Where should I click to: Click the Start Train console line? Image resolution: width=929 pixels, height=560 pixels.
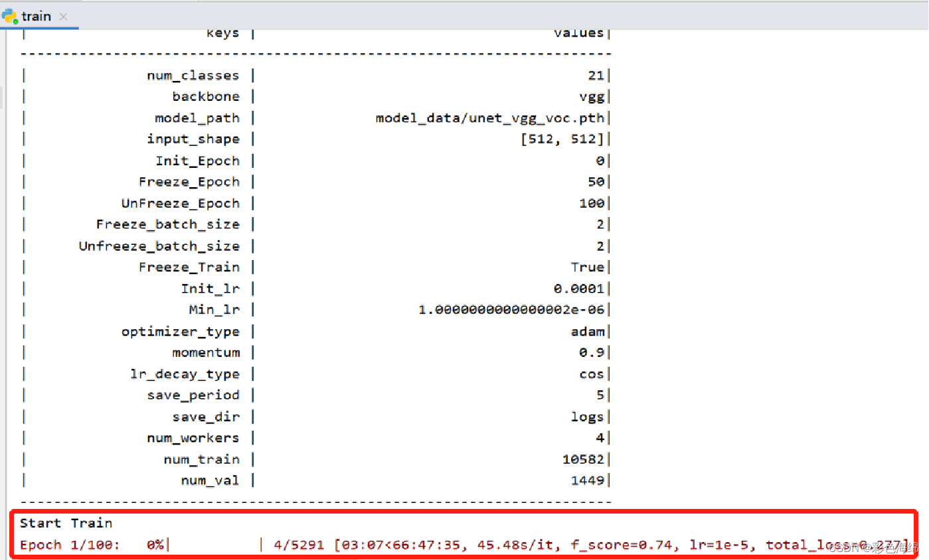click(x=65, y=523)
